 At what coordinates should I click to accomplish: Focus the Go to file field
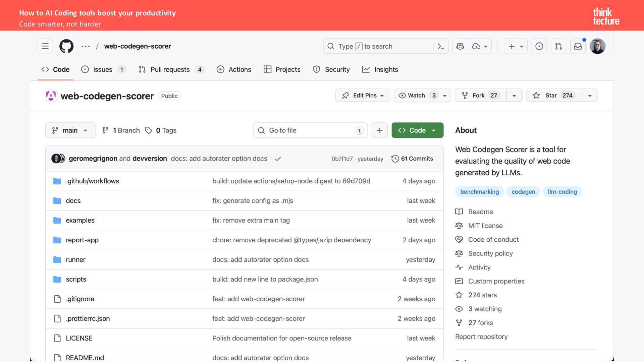(310, 130)
